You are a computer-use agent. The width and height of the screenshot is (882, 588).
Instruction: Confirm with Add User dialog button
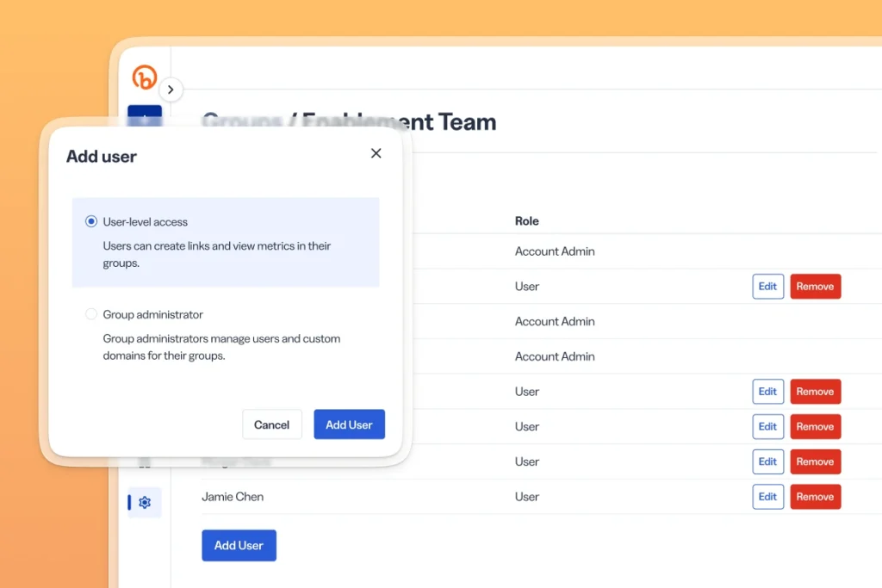350,425
